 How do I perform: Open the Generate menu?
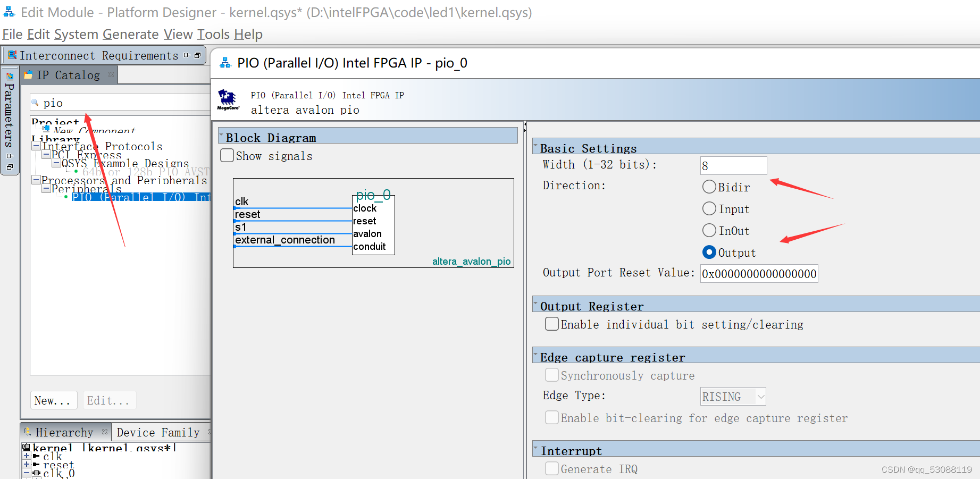click(131, 34)
